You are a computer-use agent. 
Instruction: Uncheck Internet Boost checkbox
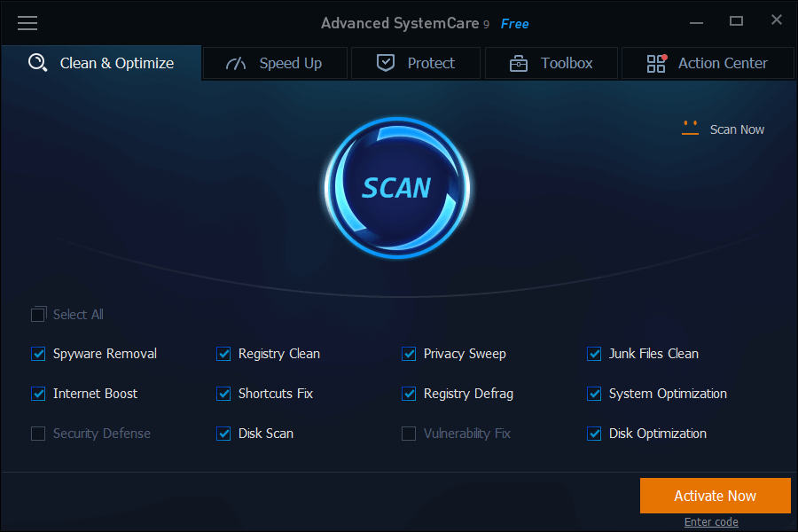click(x=38, y=394)
